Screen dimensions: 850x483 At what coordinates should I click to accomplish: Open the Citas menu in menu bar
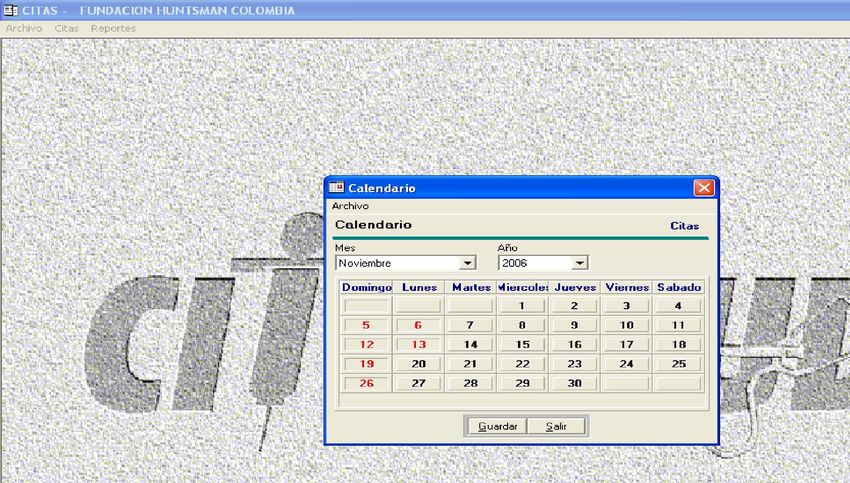(67, 29)
